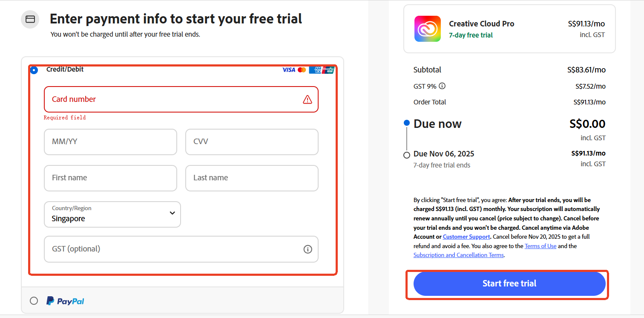
Task: Click the PayPal logo
Action: tap(65, 301)
